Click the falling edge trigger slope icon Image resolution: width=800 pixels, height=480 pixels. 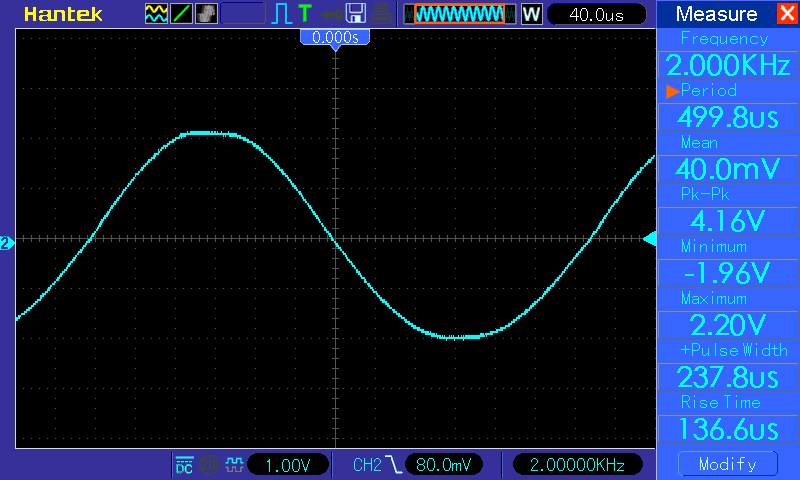tap(393, 465)
